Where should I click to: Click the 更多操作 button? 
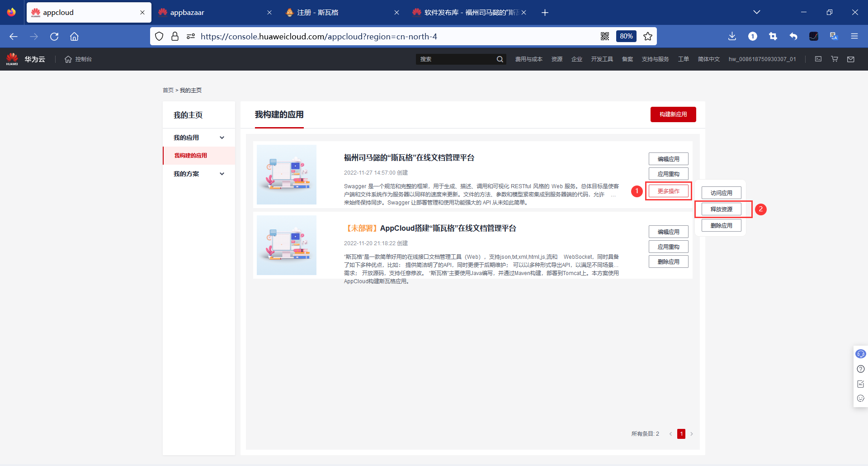pos(669,191)
